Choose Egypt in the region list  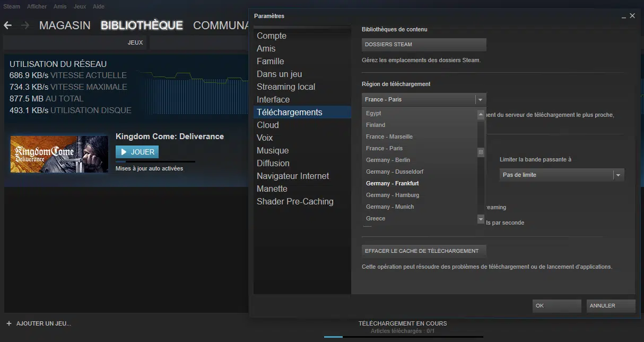[420, 113]
